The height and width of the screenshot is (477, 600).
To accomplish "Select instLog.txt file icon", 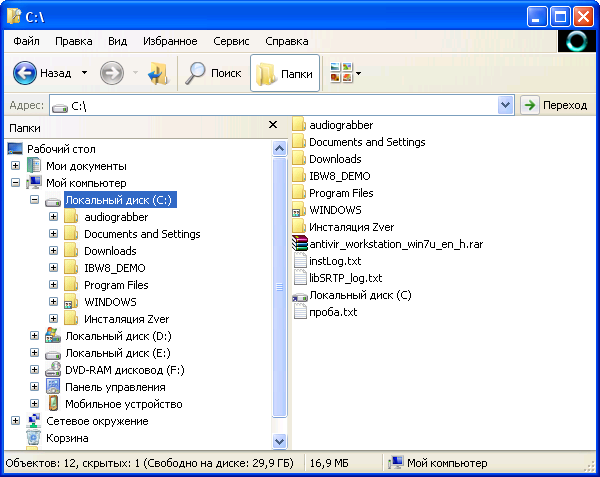I will click(300, 260).
